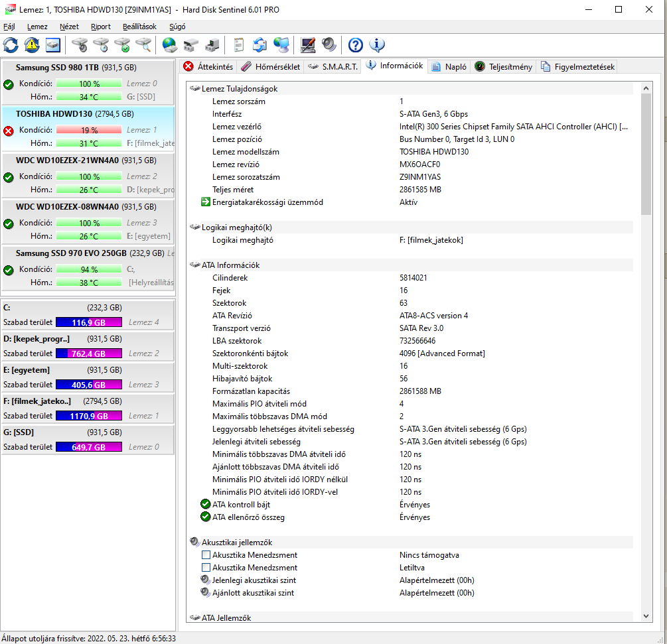The height and width of the screenshot is (644, 667).
Task: Open the Lemez menu
Action: coord(37,27)
